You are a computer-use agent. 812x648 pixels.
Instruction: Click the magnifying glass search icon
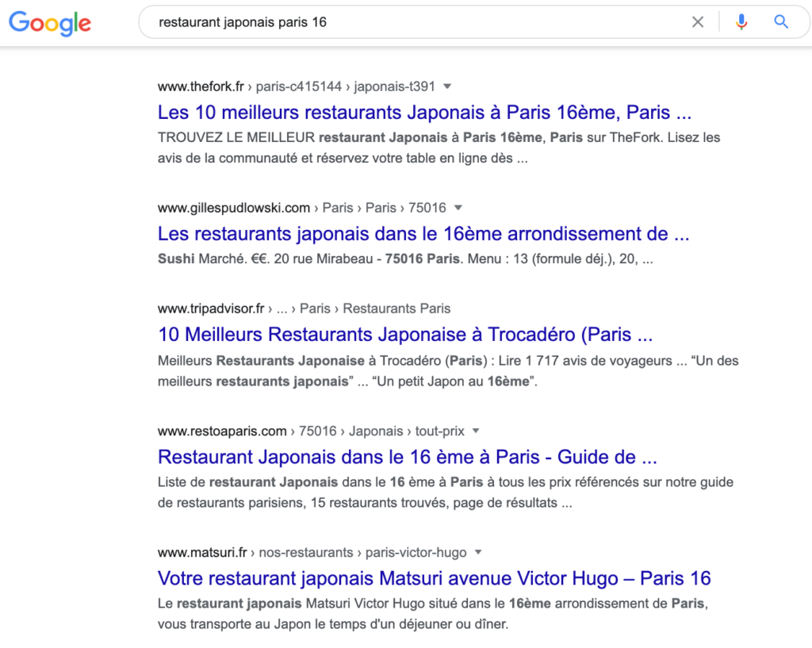pyautogui.click(x=781, y=22)
